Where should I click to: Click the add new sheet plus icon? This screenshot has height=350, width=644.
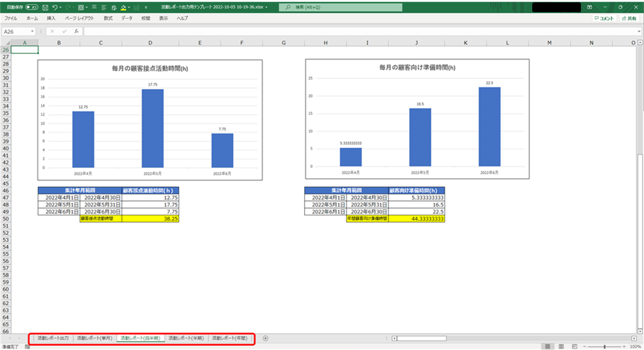(x=265, y=338)
